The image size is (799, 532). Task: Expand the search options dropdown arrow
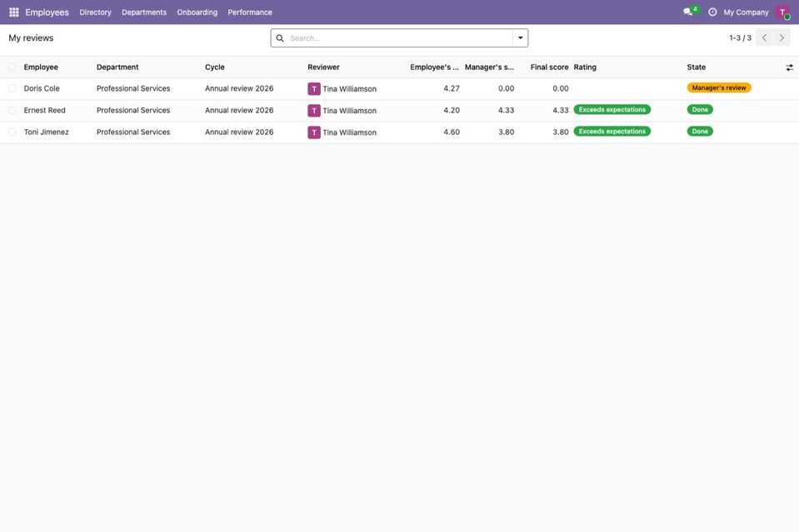(520, 38)
